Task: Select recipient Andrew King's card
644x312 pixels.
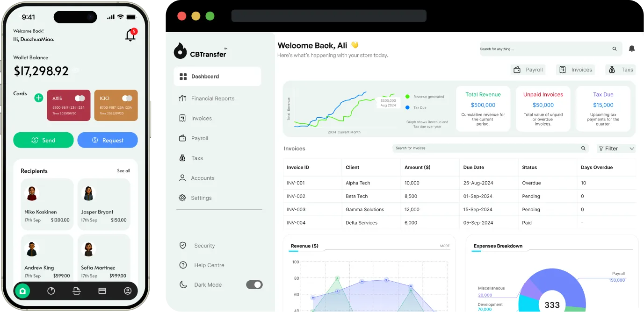Action: pos(47,257)
